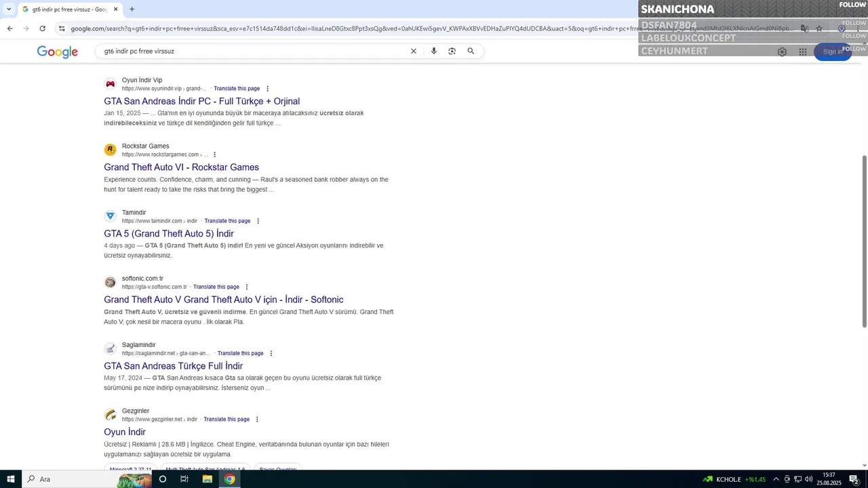Viewport: 868px width, 488px height.
Task: Open volume control in system tray
Action: (x=809, y=479)
